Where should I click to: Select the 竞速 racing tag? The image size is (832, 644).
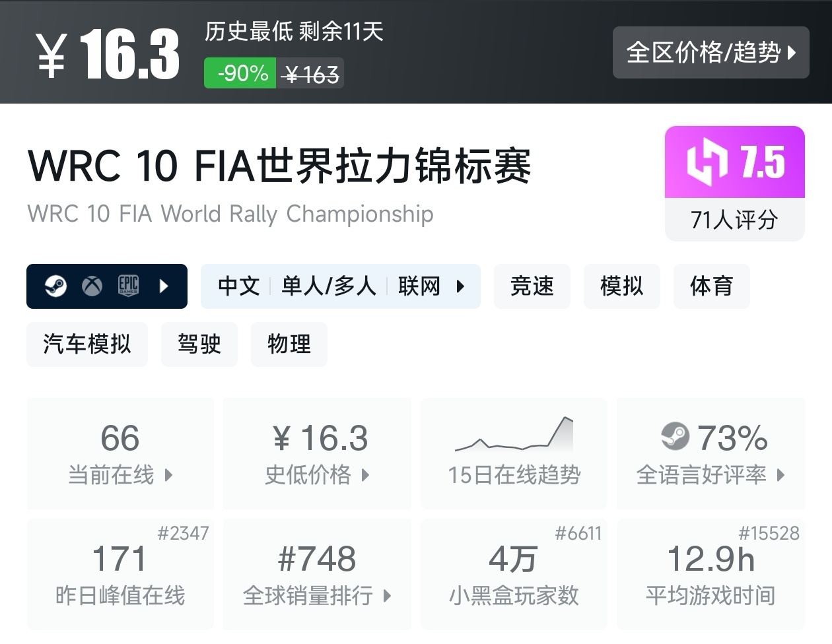point(532,286)
